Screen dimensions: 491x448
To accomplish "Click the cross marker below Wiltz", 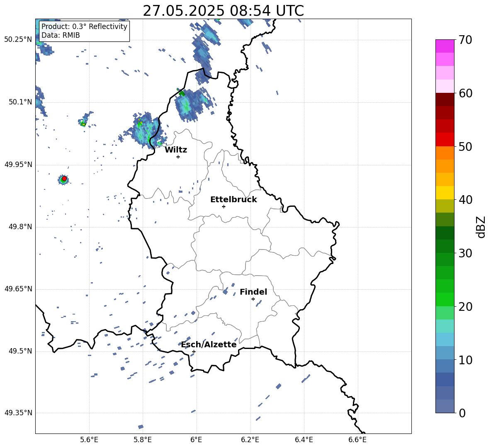I will tap(178, 157).
